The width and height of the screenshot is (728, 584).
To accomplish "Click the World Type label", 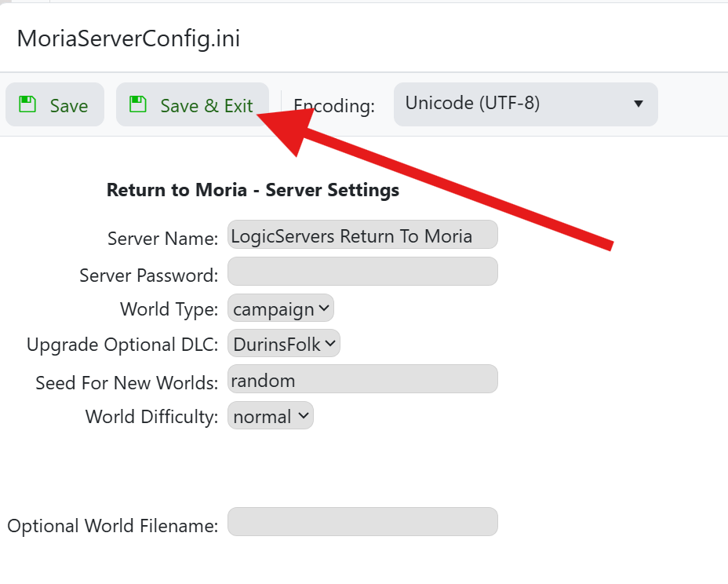I will [x=169, y=310].
